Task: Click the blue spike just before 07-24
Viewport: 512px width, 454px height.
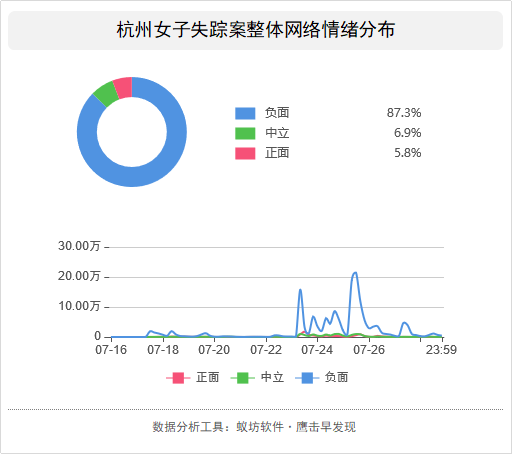Action: click(x=300, y=290)
